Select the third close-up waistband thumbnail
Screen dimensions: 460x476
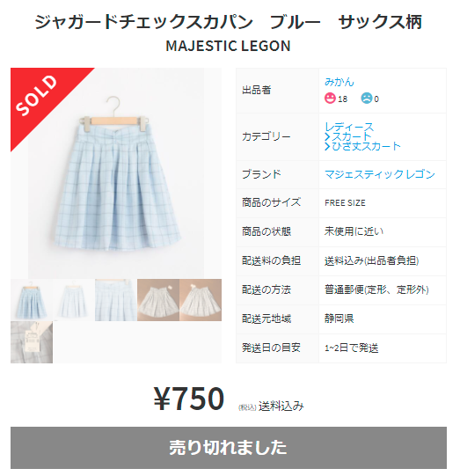[x=116, y=300]
